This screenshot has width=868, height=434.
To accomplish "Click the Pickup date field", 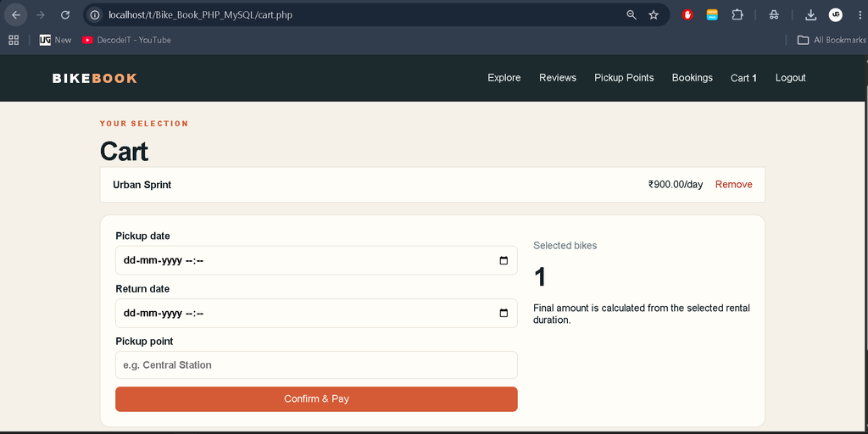I will coord(316,260).
